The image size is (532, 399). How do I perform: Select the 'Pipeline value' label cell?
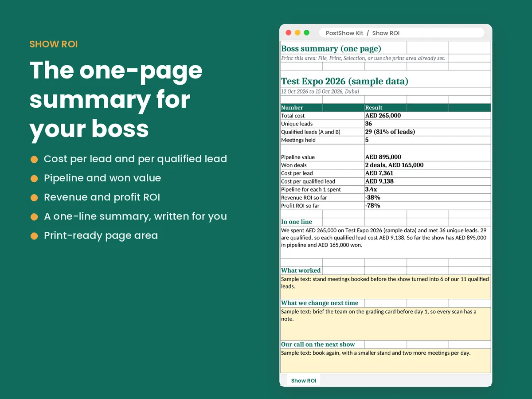click(322, 153)
